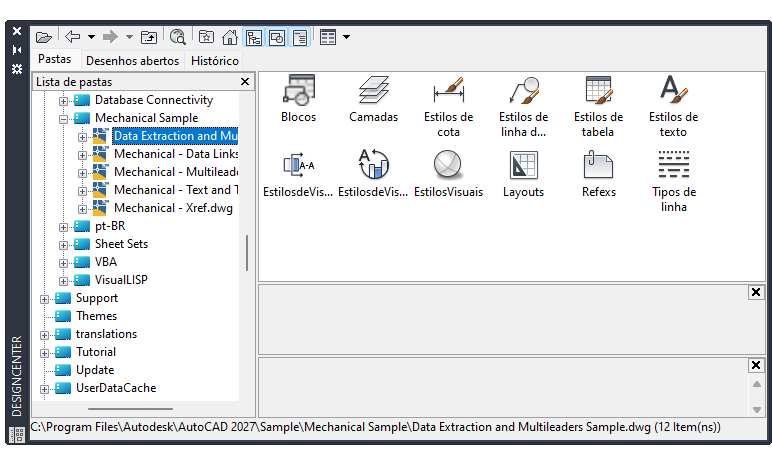The image size is (772, 463).
Task: Select Data Extraction and Mu... drawing
Action: click(175, 136)
